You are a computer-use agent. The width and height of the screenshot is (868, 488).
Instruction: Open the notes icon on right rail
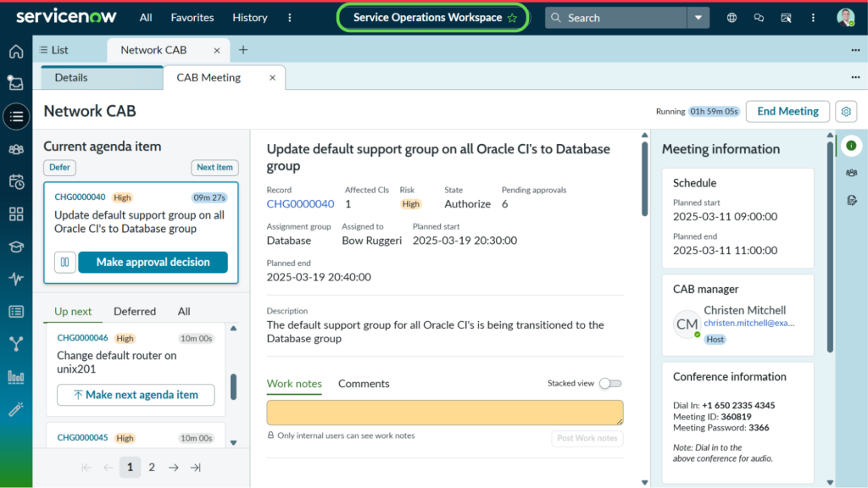coord(851,200)
